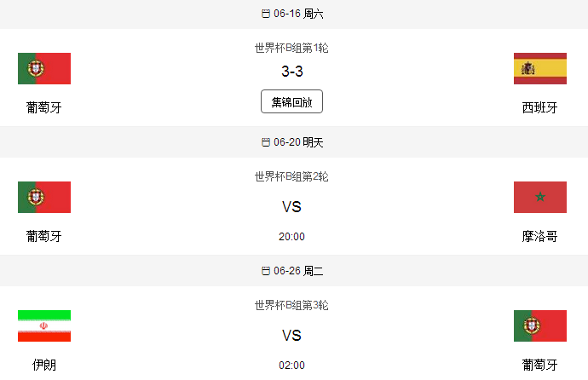The width and height of the screenshot is (588, 380).
Task: Click the 20:00 kickoff time
Action: (x=291, y=237)
